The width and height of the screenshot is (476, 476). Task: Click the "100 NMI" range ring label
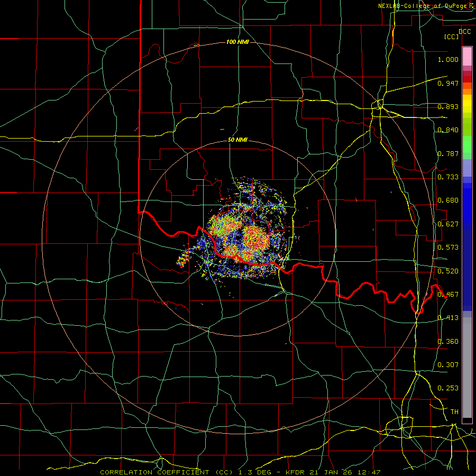coord(237,42)
